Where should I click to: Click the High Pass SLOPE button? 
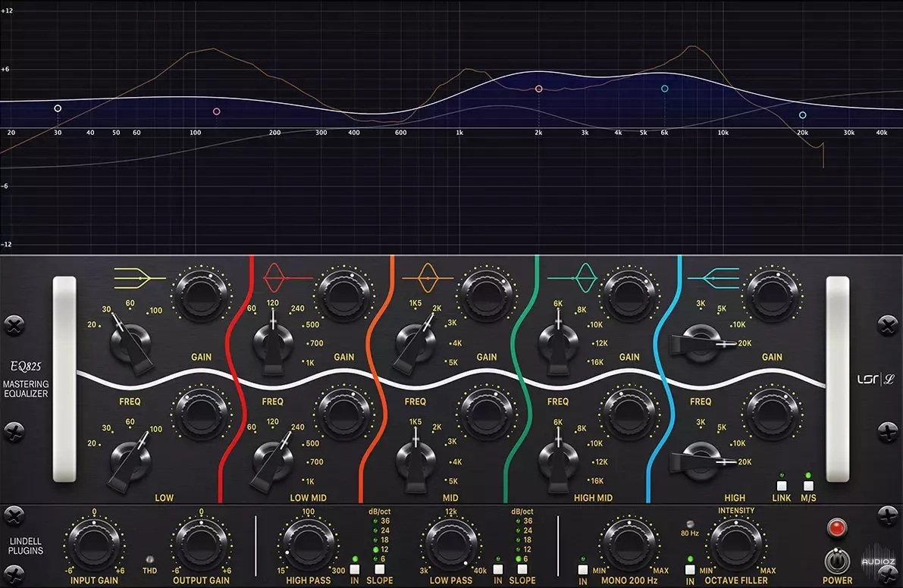coord(380,570)
